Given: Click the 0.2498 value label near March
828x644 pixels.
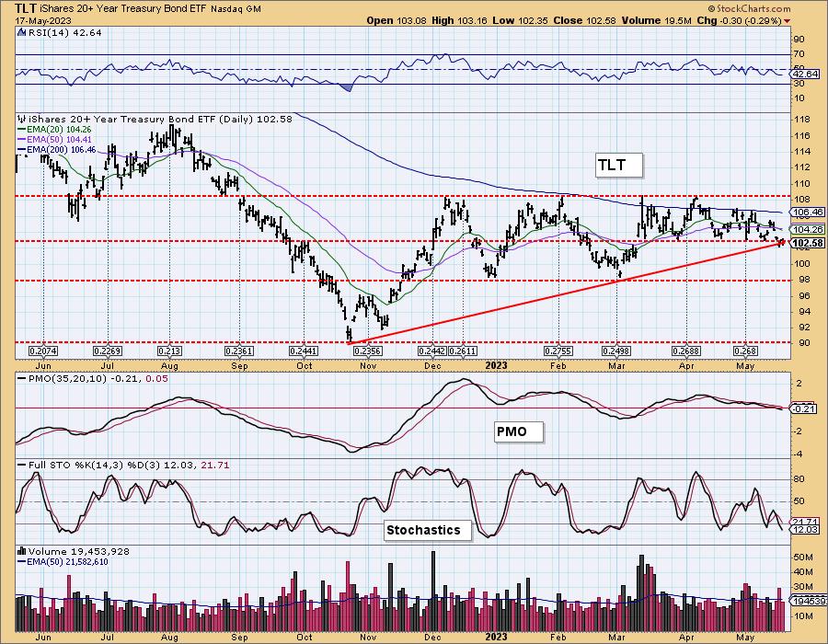Looking at the screenshot, I should 616,351.
